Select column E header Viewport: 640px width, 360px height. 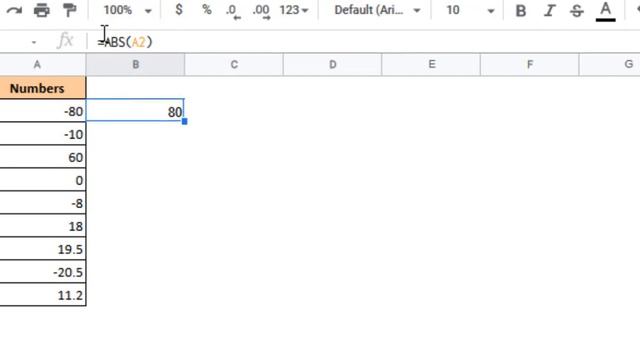[x=431, y=64]
